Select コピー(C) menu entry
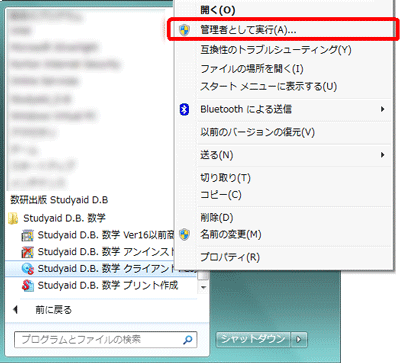Screen dimensions: 400x363 pyautogui.click(x=283, y=195)
